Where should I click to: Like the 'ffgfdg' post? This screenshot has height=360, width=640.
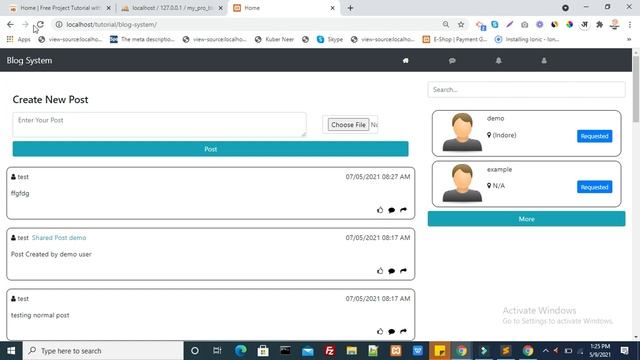pos(380,210)
